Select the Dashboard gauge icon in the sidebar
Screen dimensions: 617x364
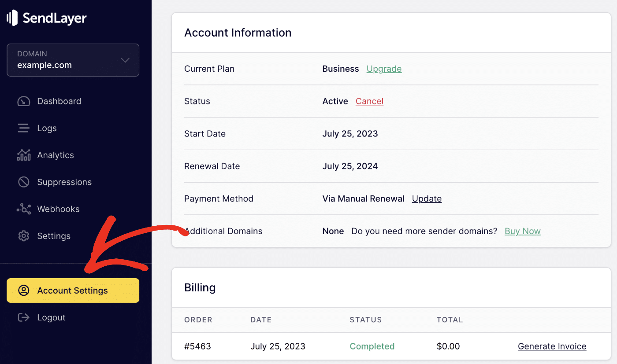point(23,101)
